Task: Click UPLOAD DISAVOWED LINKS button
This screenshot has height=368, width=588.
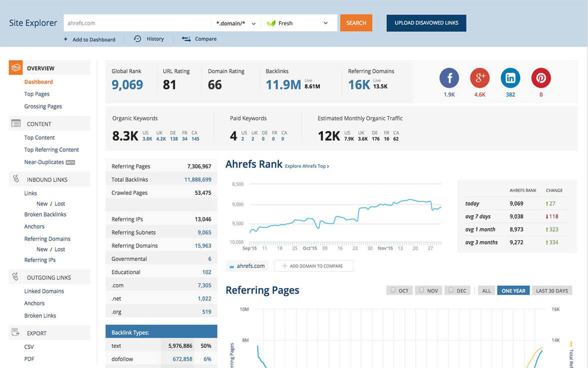Action: tap(426, 23)
